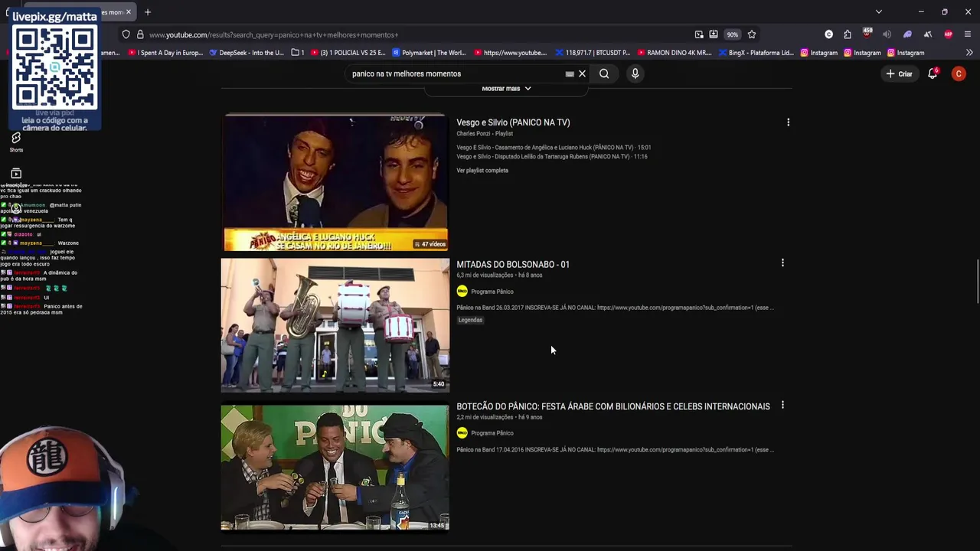Click the picture-in-picture icon in address bar
Image resolution: width=980 pixels, height=551 pixels.
(699, 34)
